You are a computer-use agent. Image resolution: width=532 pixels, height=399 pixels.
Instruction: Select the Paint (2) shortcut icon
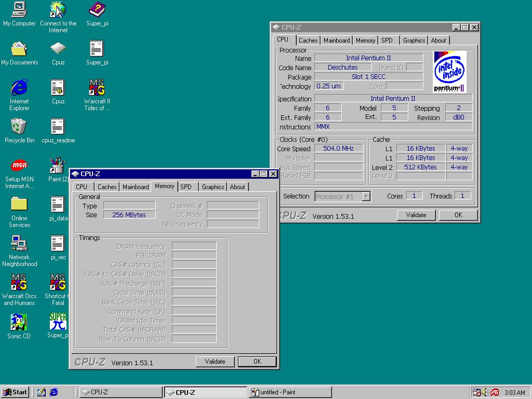[58, 170]
